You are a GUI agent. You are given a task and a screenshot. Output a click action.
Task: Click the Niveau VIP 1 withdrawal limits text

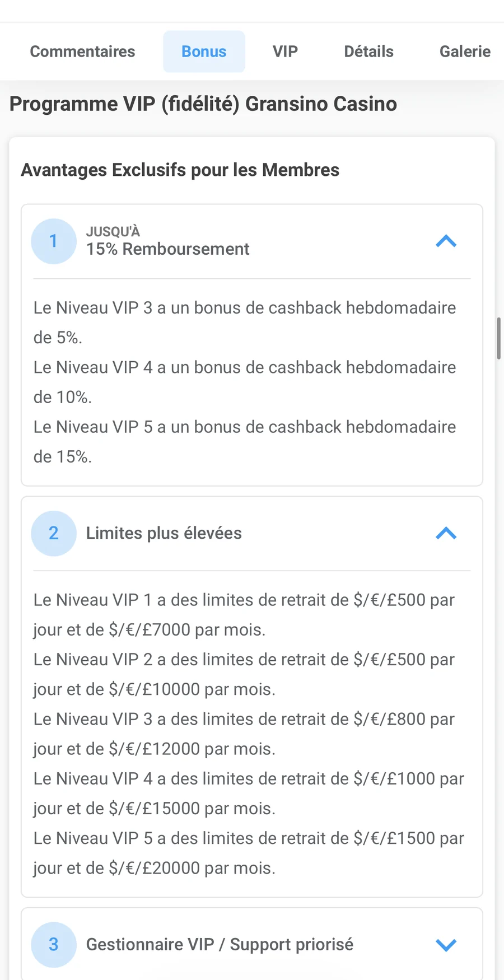(x=244, y=615)
